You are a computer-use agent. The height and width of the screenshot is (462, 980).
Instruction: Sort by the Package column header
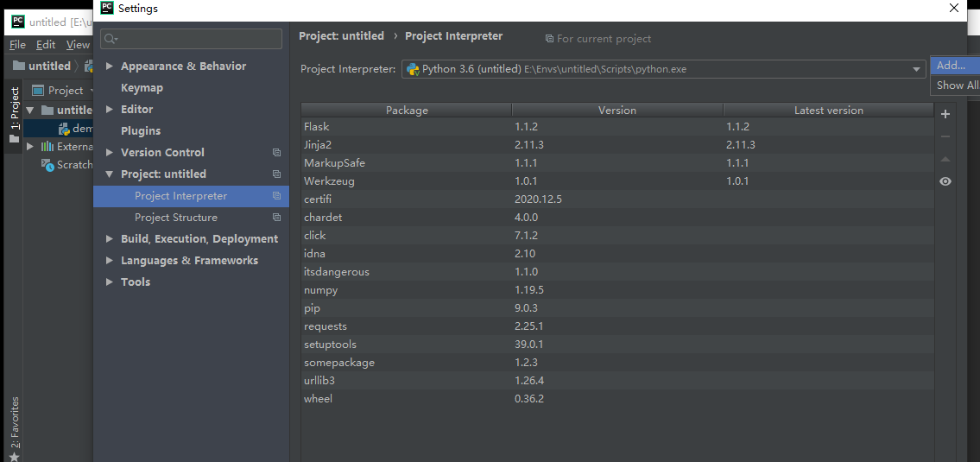coord(407,111)
